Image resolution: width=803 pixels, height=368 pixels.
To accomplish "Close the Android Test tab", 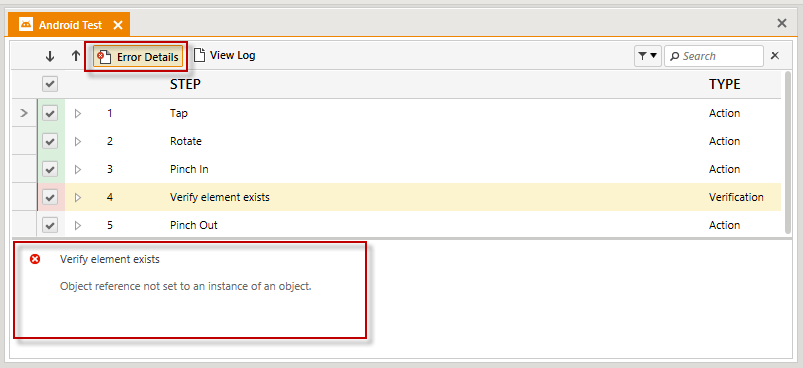I will tap(118, 25).
